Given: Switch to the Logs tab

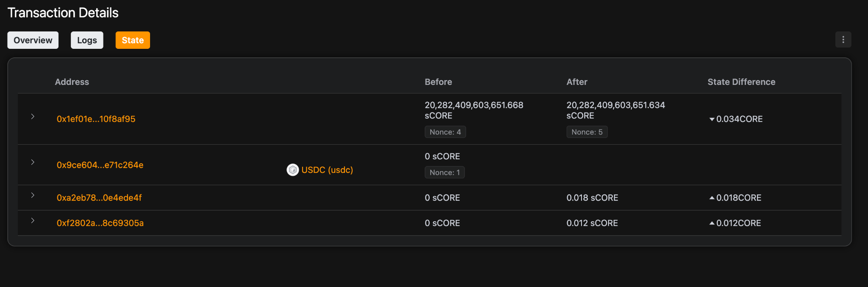Looking at the screenshot, I should pos(87,40).
